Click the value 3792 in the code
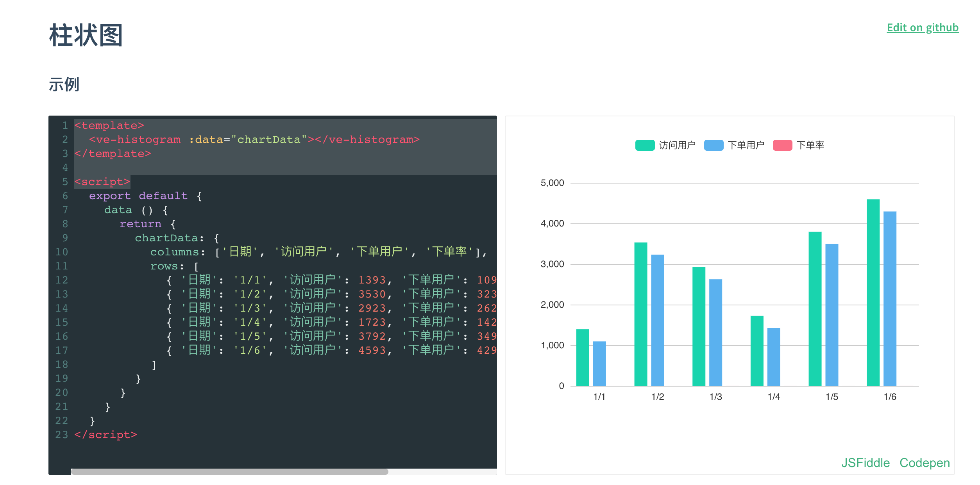This screenshot has height=485, width=980. [372, 336]
